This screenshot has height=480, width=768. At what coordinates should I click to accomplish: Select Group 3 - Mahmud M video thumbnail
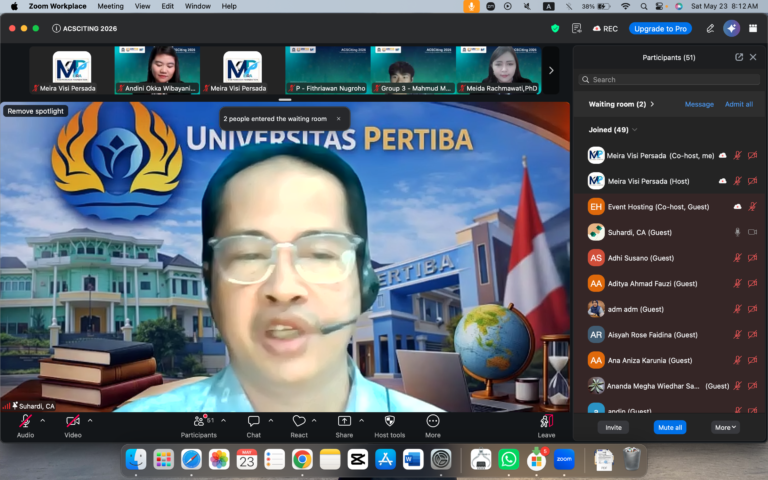coord(413,70)
